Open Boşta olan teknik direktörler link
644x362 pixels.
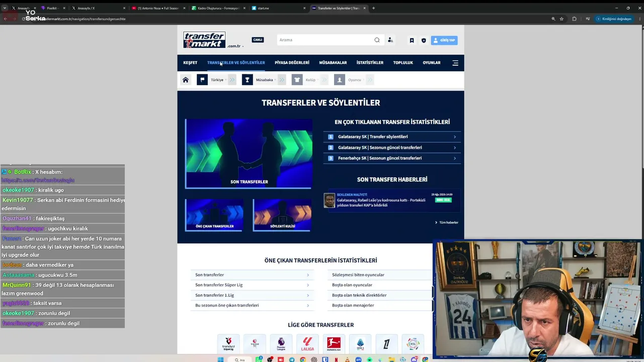click(359, 295)
